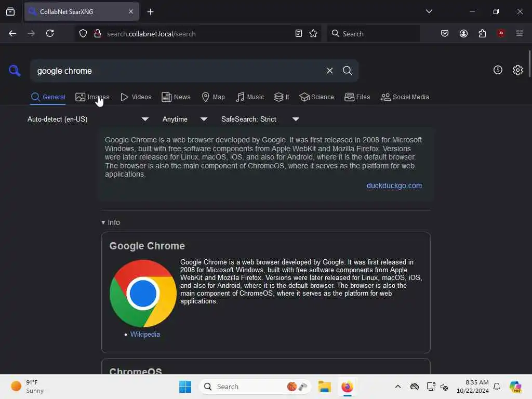Open a new browser tab
The image size is (532, 399).
150,12
